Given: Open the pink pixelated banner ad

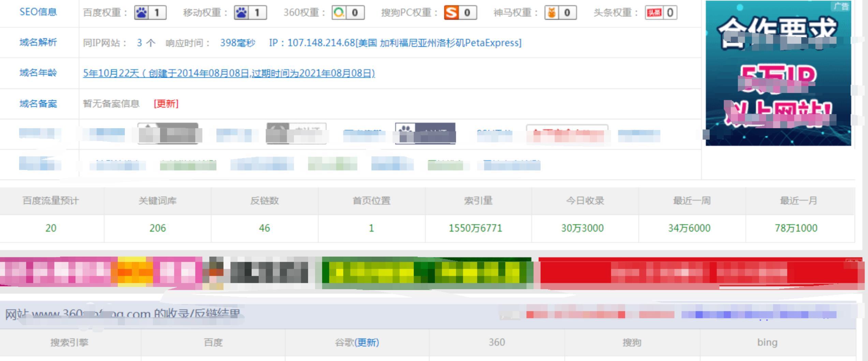Looking at the screenshot, I should pos(101,272).
